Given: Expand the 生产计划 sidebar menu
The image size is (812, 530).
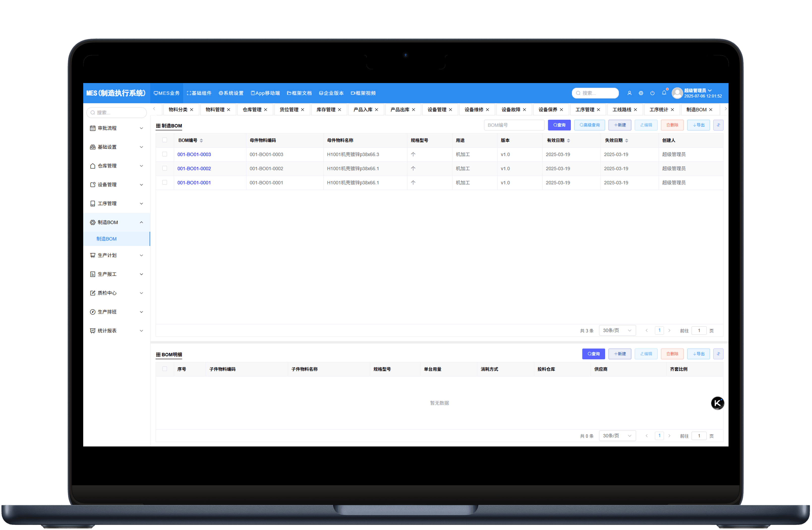Looking at the screenshot, I should pos(116,255).
